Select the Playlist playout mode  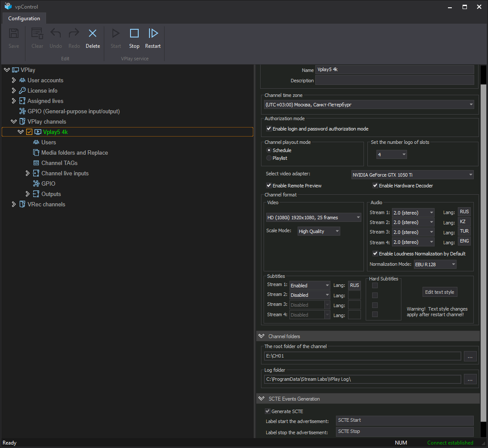point(269,158)
